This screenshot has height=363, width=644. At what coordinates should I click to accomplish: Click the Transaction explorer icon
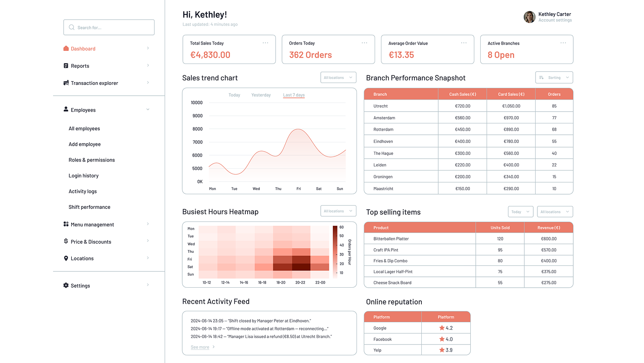66,83
